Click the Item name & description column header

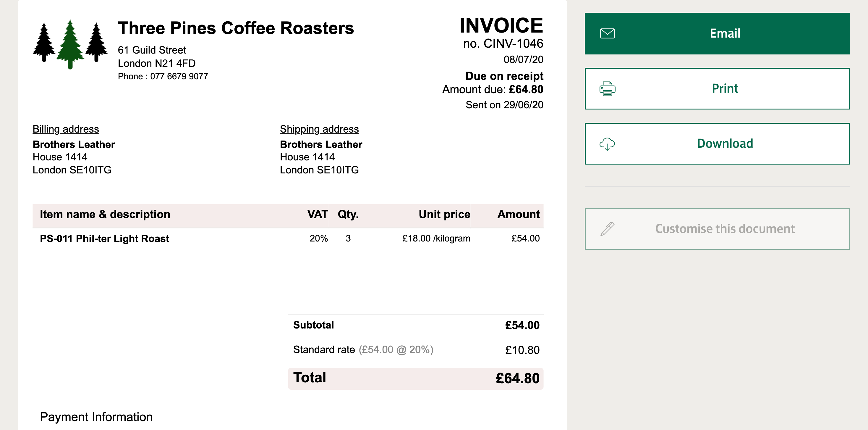105,215
